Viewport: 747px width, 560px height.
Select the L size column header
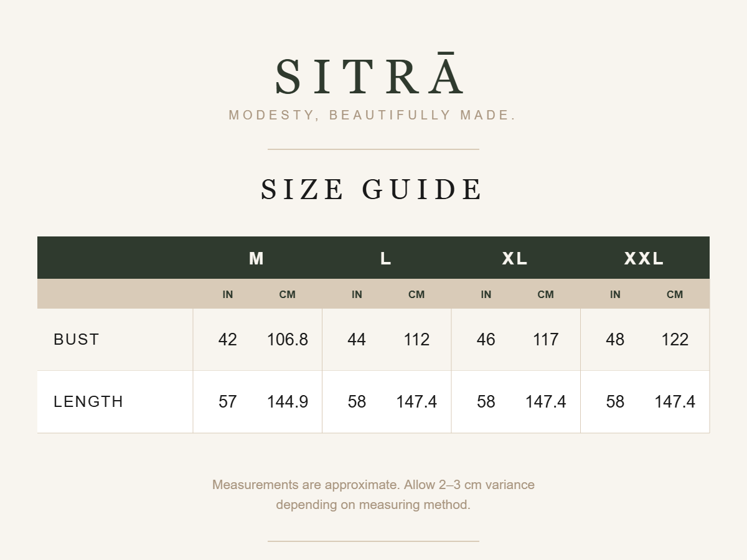coord(386,258)
